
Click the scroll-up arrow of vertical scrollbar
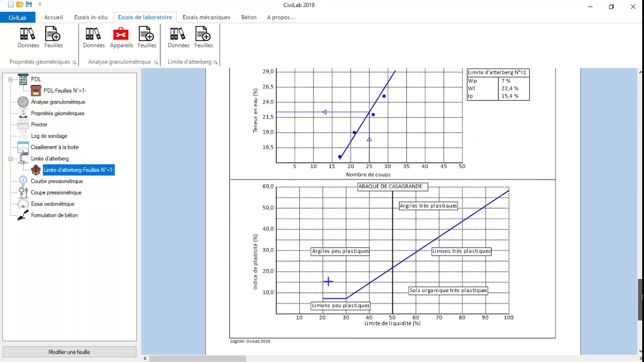(640, 72)
